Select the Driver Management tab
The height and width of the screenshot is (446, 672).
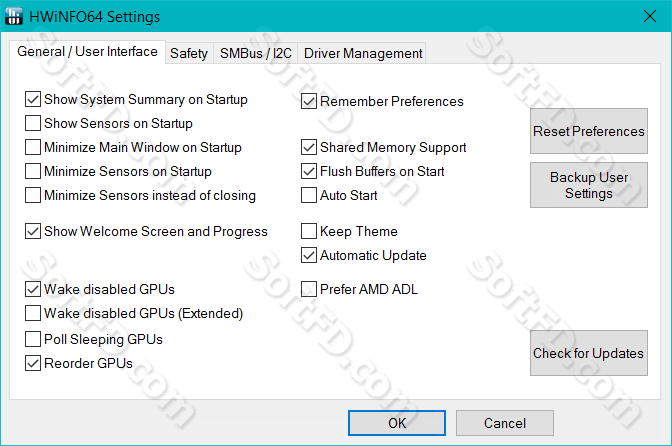point(363,54)
